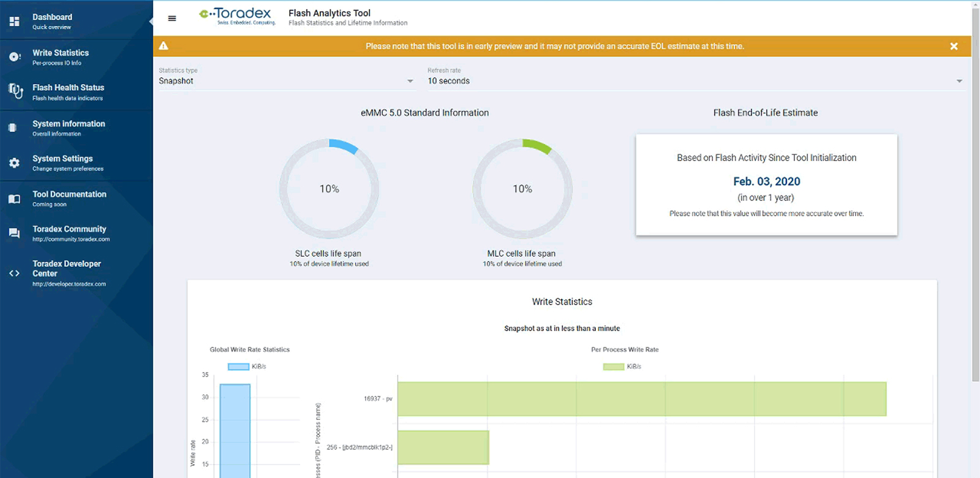Click the Tool Documentation book icon

15,199
